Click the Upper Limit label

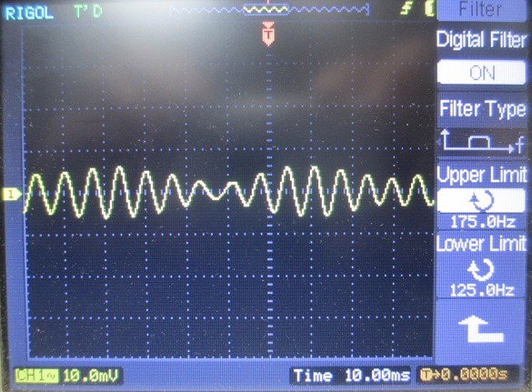coord(482,176)
